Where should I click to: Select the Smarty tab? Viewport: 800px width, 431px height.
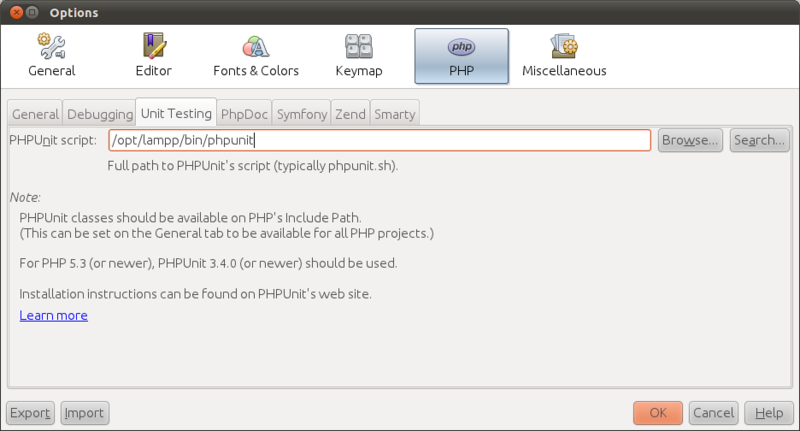394,114
